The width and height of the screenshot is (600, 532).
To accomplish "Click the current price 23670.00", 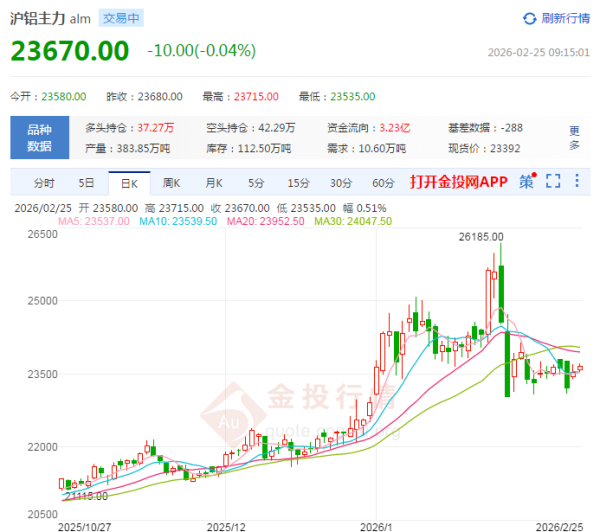I will [70, 51].
